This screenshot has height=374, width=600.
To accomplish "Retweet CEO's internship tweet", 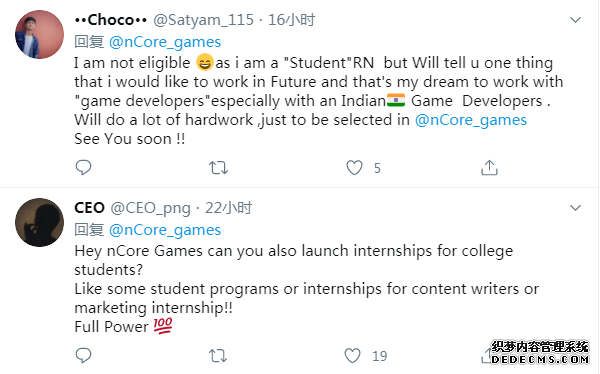I will pyautogui.click(x=218, y=356).
